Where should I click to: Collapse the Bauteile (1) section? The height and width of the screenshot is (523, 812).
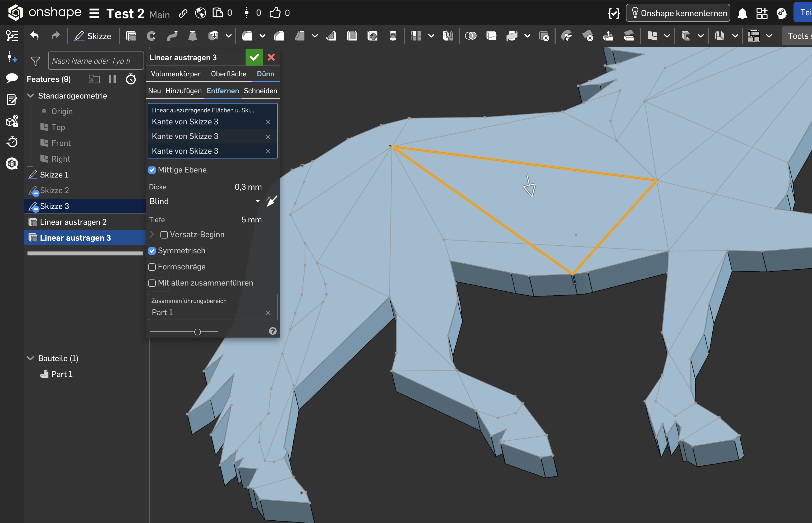pos(31,358)
